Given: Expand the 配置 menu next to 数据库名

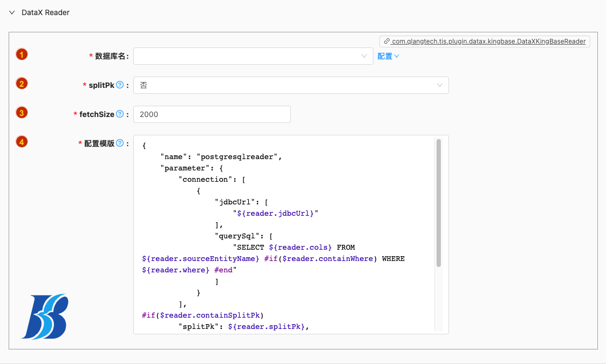Looking at the screenshot, I should 388,56.
